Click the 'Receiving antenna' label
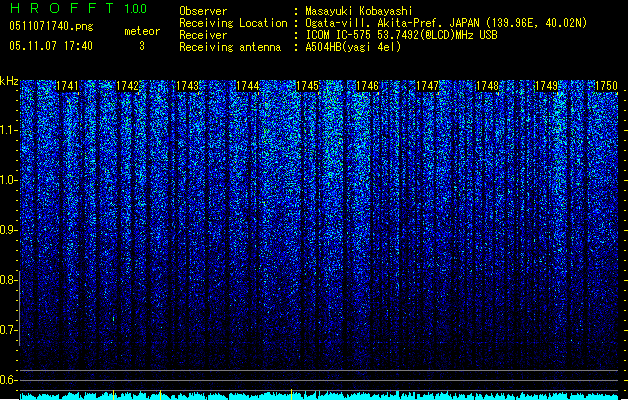This screenshot has height=400, width=629. [x=230, y=47]
